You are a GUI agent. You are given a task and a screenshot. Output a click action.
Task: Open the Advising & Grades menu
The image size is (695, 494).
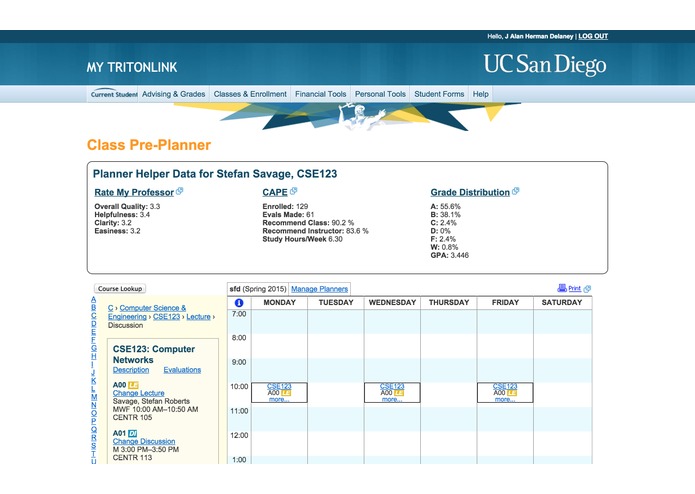click(173, 94)
